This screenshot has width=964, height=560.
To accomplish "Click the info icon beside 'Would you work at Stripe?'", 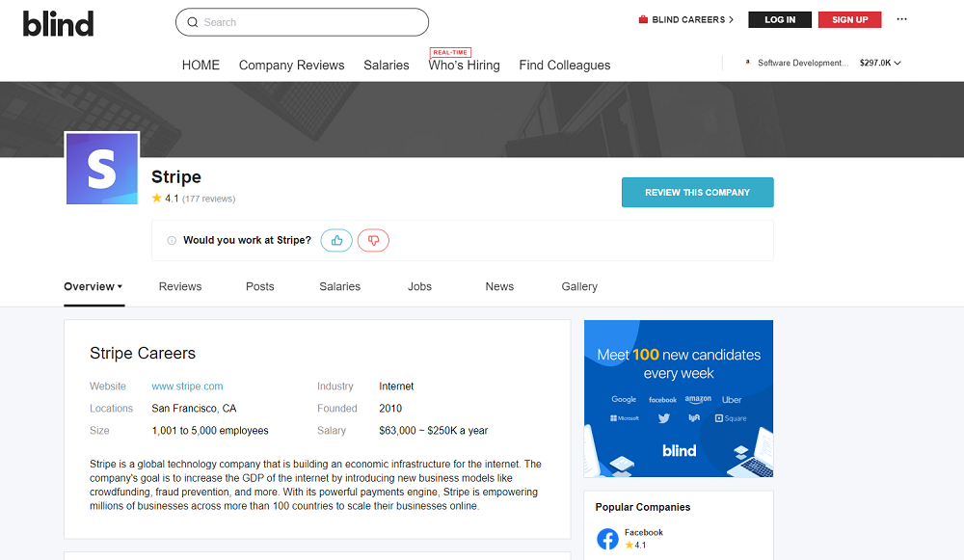I will click(x=172, y=240).
